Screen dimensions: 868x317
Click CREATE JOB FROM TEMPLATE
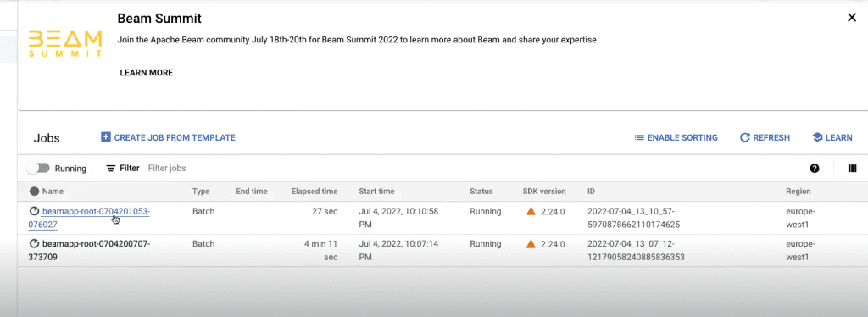click(x=168, y=138)
